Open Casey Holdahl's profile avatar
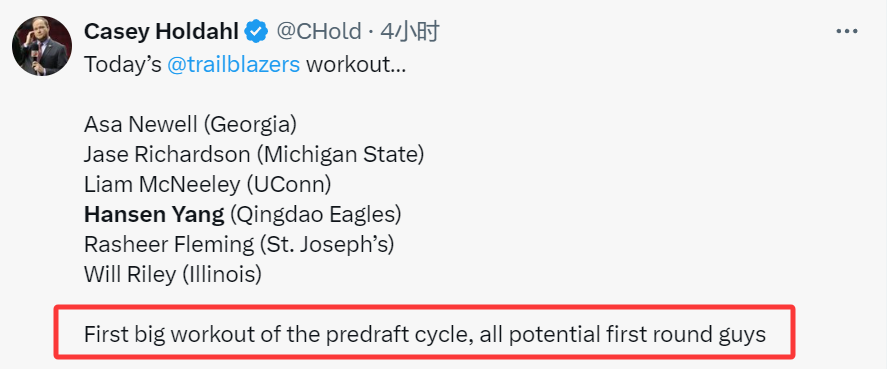 tap(42, 46)
